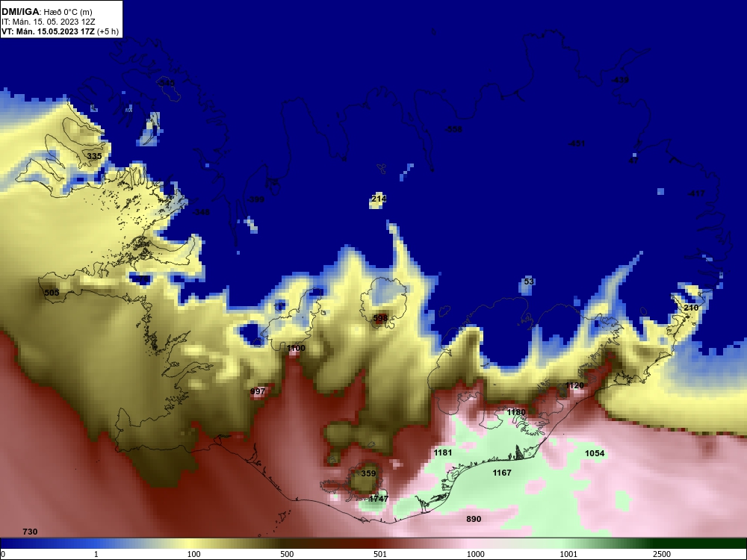747x560 pixels.
Task: Click the legend label 2500
Action: tap(662, 554)
